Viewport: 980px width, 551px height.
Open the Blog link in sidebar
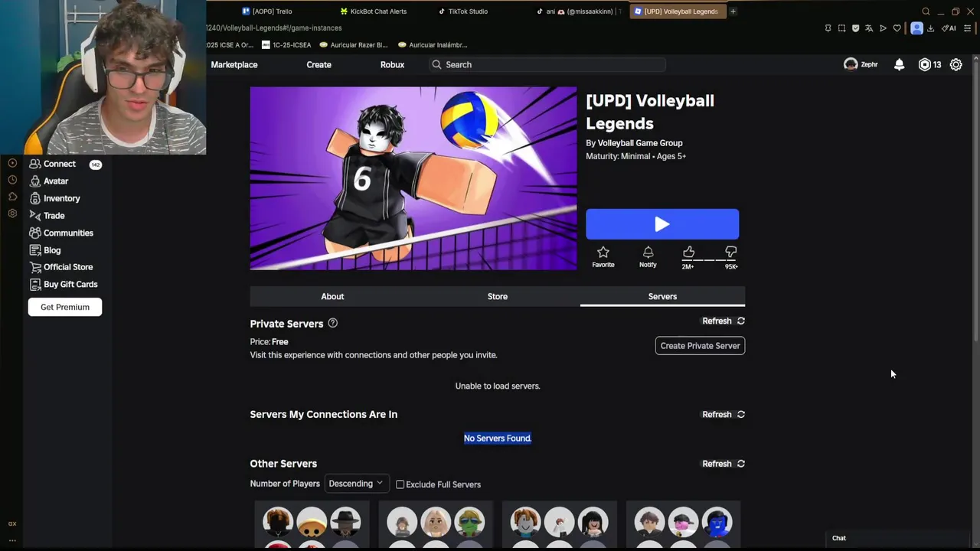pos(44,250)
